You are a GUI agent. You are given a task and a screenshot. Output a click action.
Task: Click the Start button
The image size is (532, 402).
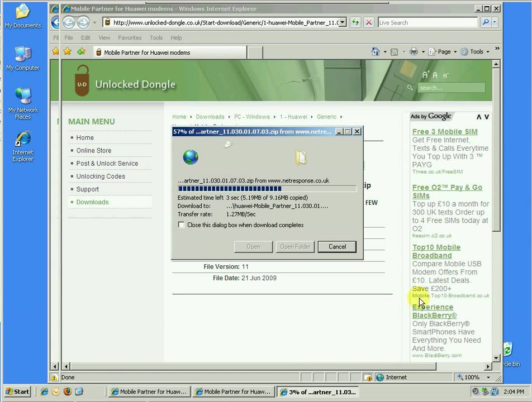18,391
